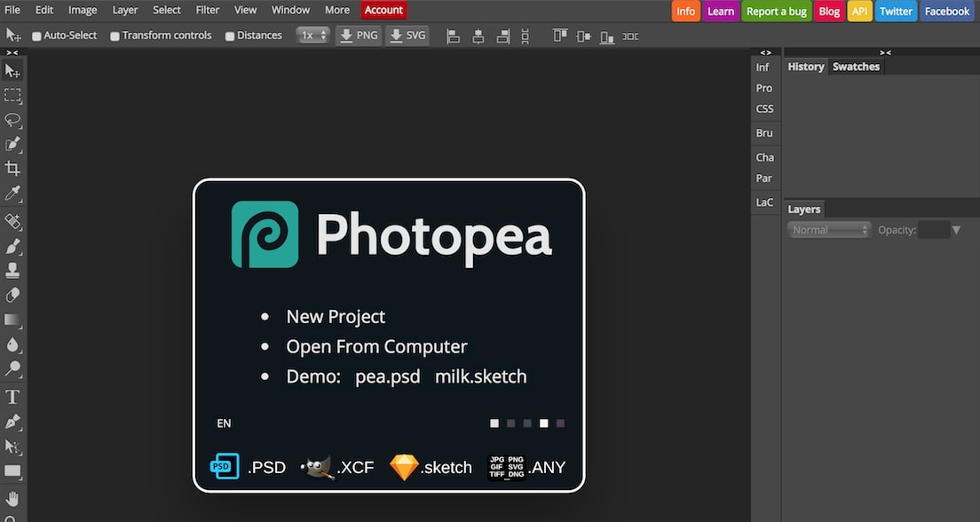Click the align vertical centers icon
Image resolution: width=980 pixels, height=522 pixels.
pyautogui.click(x=583, y=36)
